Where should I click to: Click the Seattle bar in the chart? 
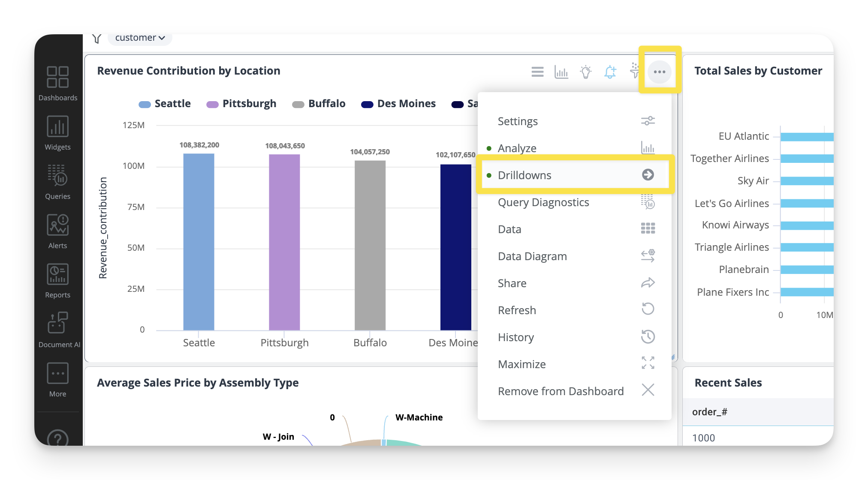pyautogui.click(x=199, y=242)
